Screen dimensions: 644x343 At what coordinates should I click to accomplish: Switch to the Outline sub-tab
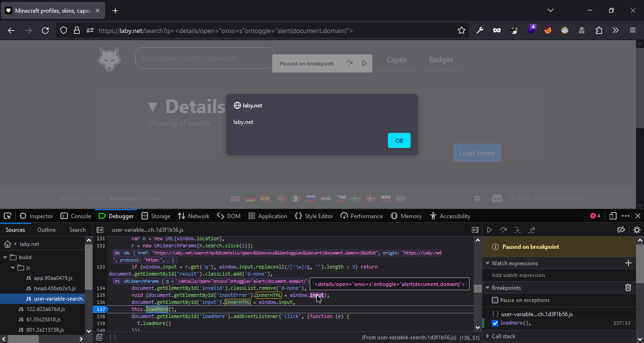pos(47,230)
